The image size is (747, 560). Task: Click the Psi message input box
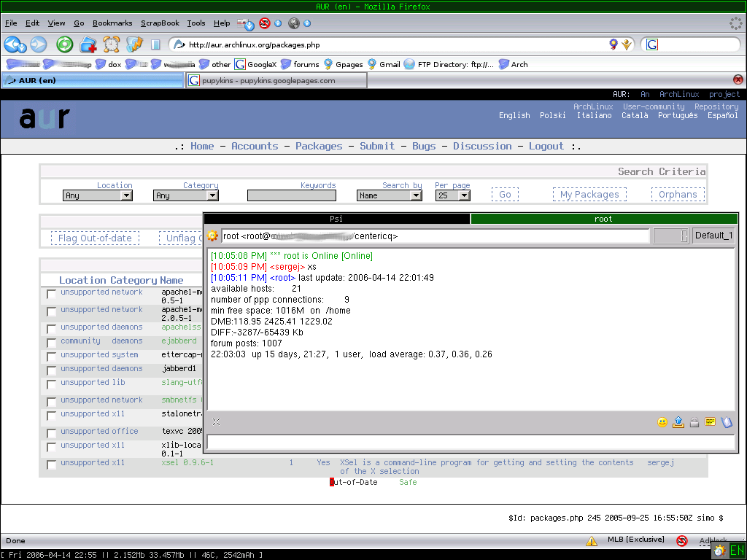coord(471,443)
